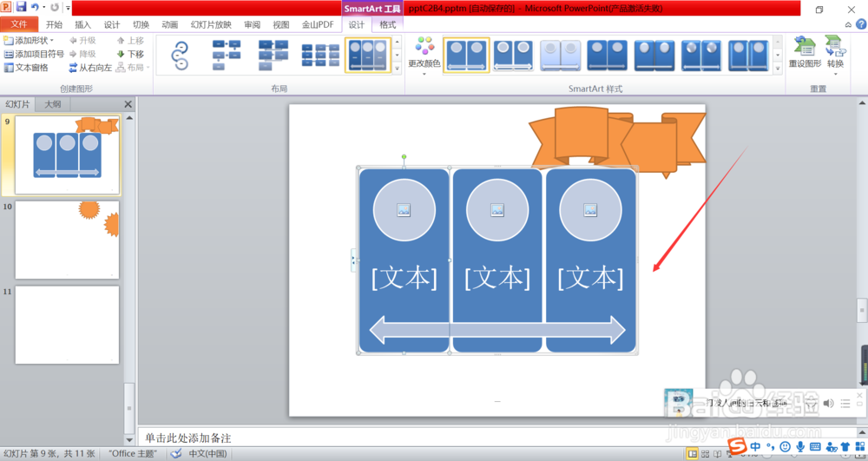Select the highlighted three-column picture layout
The image size is (868, 461).
click(x=368, y=56)
